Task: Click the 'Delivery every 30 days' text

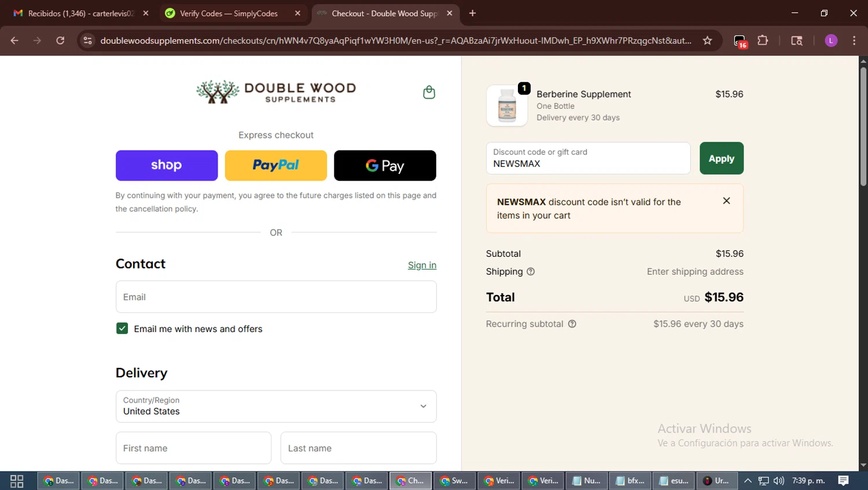Action: (578, 117)
